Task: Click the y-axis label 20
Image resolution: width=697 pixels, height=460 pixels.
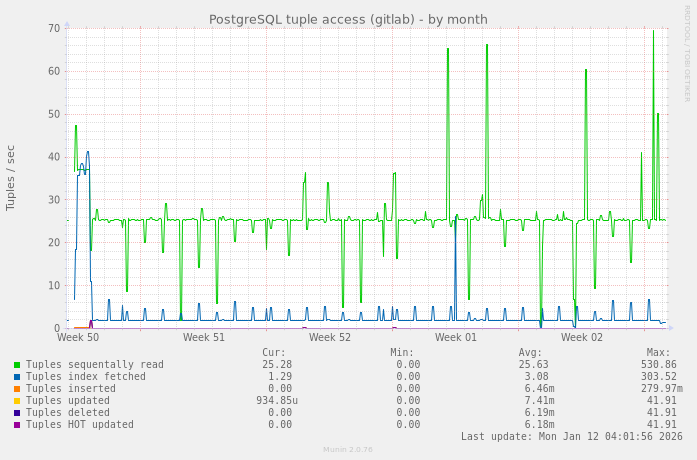Action: (x=54, y=243)
